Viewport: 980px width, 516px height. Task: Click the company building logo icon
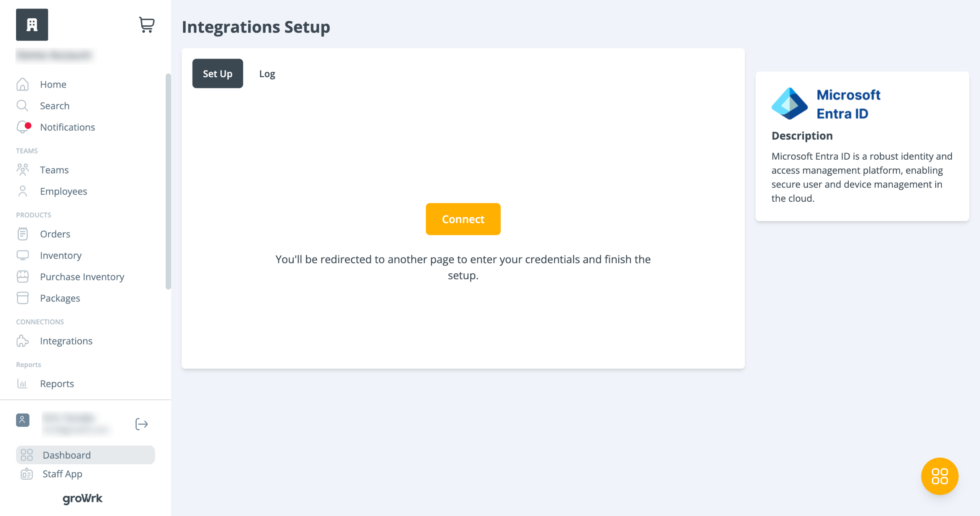[32, 25]
